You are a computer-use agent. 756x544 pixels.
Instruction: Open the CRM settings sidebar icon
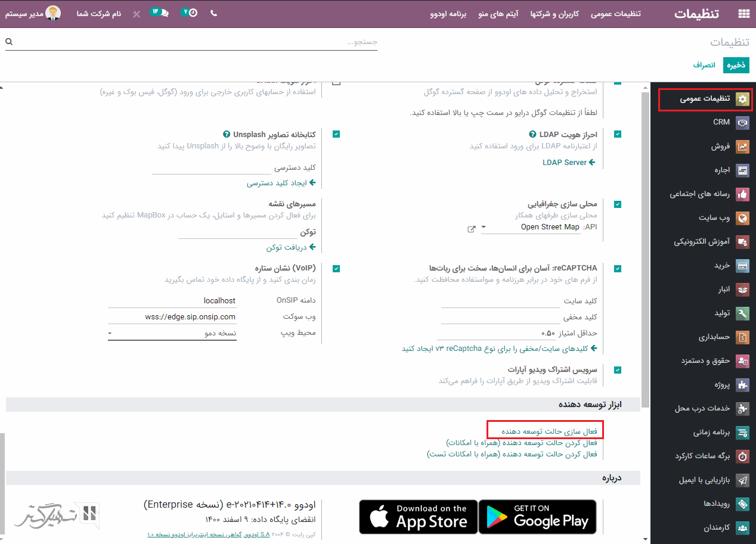(742, 122)
